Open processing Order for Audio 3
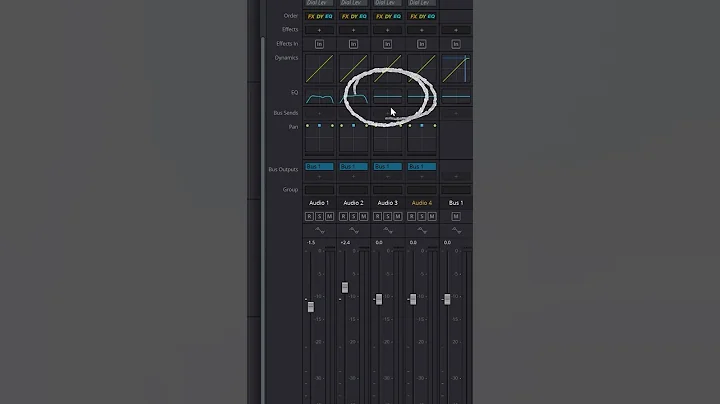The width and height of the screenshot is (720, 404). (x=388, y=16)
